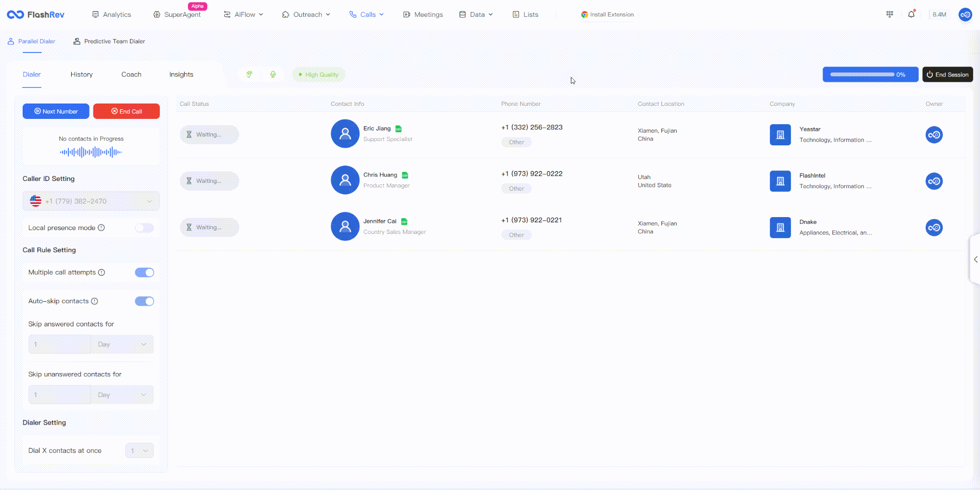
Task: Click the microphone icon in dialer toolbar
Action: click(273, 75)
